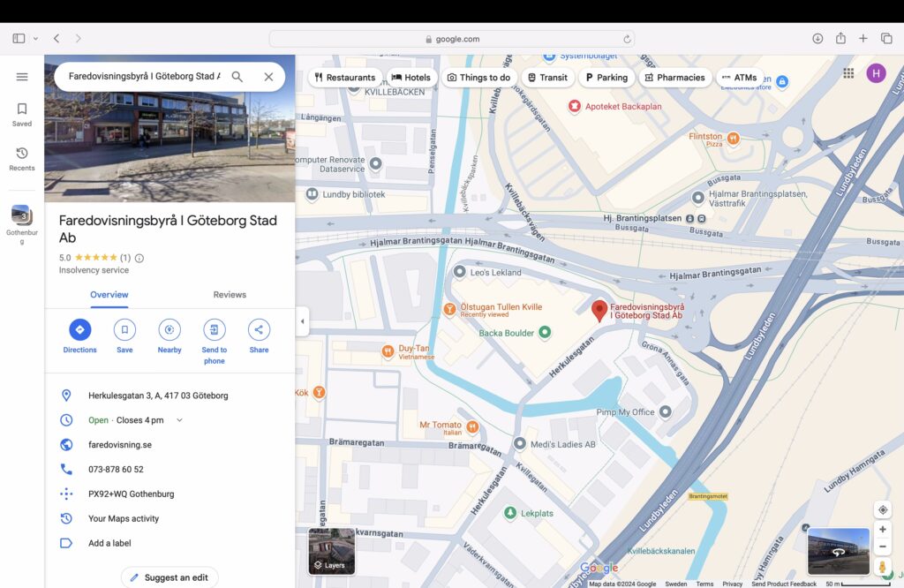
Task: Filter map by Restaurants chip
Action: (x=345, y=77)
